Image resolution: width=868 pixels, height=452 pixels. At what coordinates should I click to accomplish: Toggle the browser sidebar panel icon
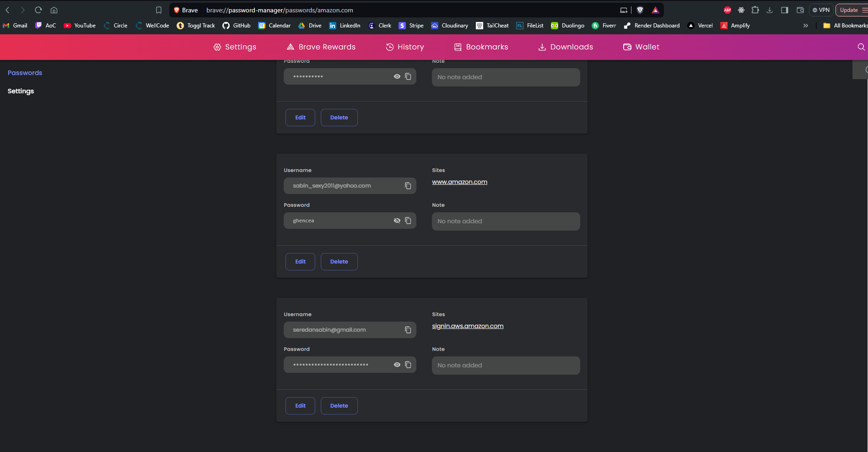pyautogui.click(x=784, y=10)
